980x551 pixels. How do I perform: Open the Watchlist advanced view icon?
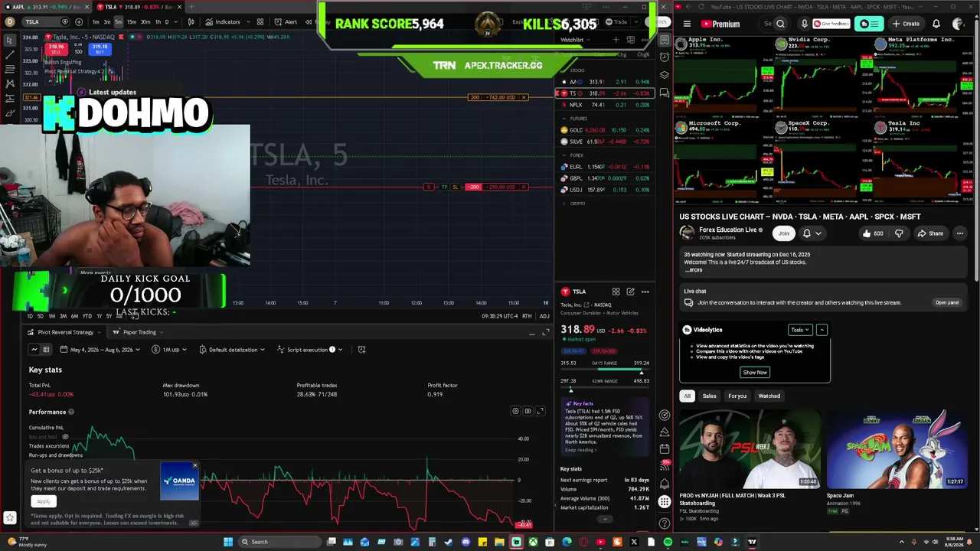coord(630,40)
